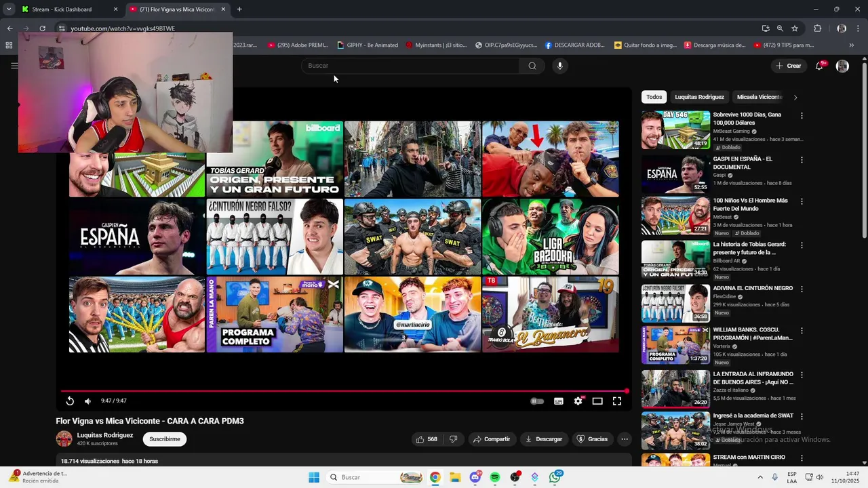Show more filter chips with the arrow
Image resolution: width=868 pixels, height=488 pixels.
click(x=795, y=97)
